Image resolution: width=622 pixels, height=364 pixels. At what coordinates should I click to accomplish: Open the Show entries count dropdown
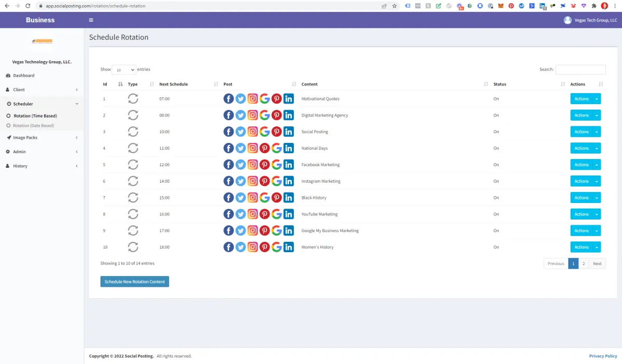click(x=124, y=70)
